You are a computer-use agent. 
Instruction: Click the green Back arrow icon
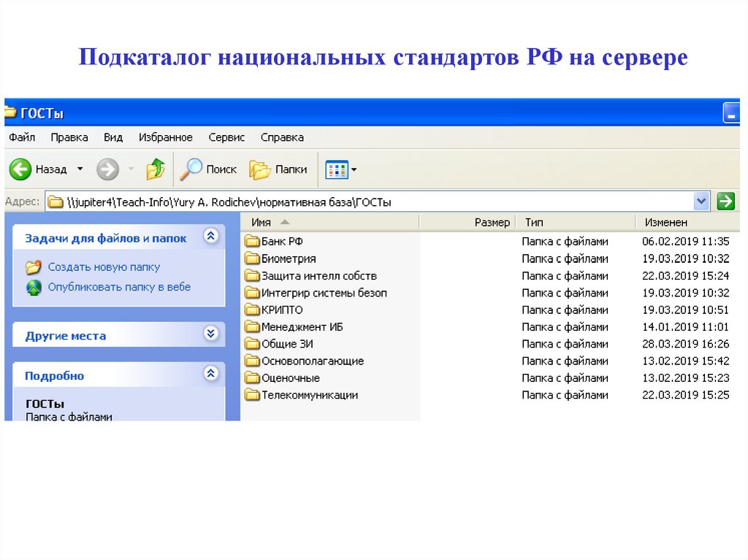click(20, 169)
